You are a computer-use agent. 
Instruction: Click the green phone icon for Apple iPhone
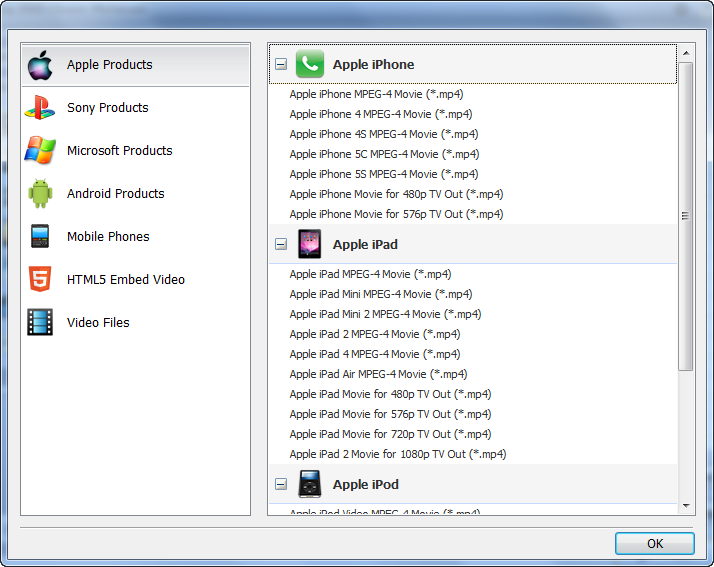pyautogui.click(x=310, y=64)
